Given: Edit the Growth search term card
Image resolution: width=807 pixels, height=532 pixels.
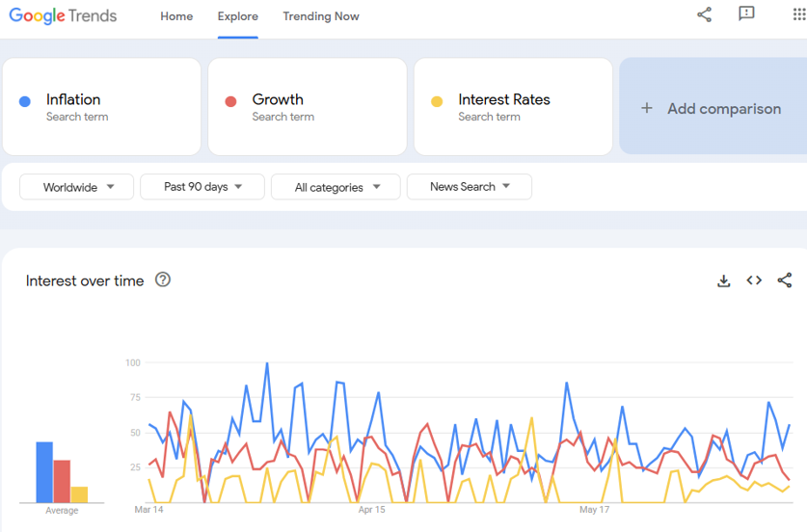Looking at the screenshot, I should [308, 107].
